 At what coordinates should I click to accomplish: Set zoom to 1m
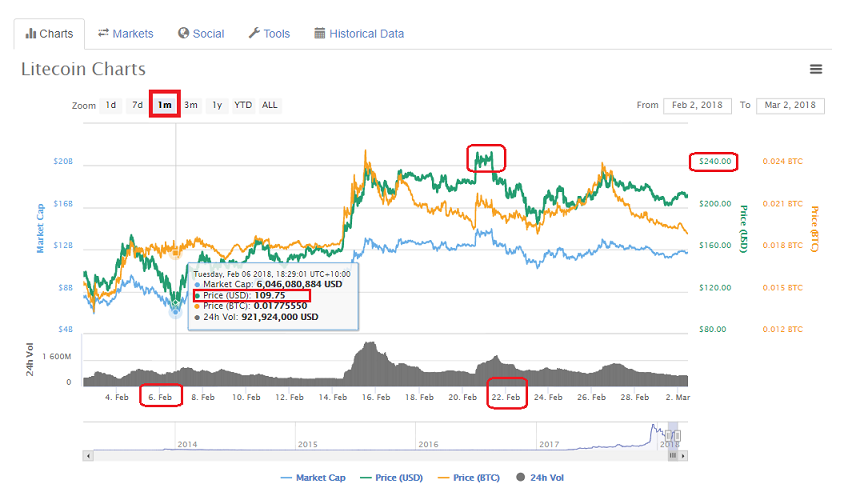(164, 105)
